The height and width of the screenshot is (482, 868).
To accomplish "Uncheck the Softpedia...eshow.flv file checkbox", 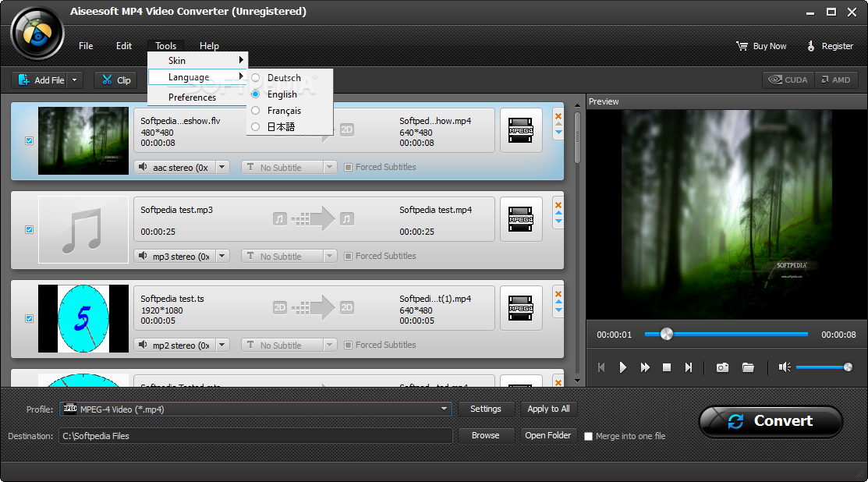I will [x=30, y=141].
